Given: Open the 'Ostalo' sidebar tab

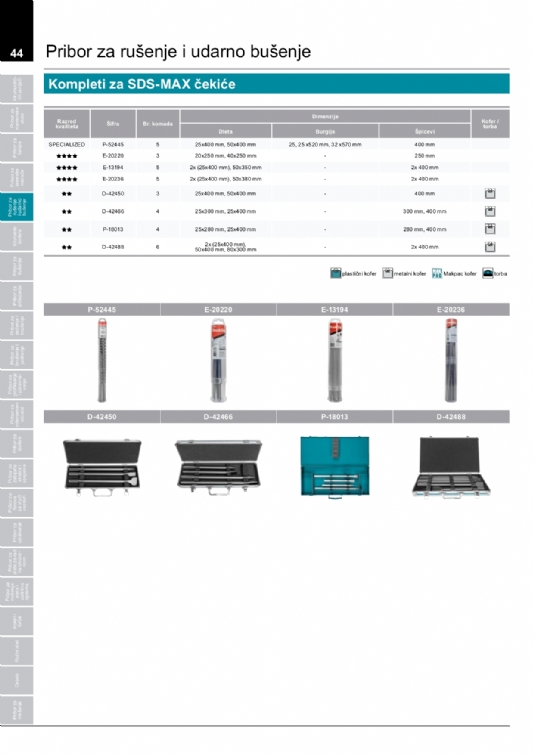Looking at the screenshot, I should click(16, 680).
